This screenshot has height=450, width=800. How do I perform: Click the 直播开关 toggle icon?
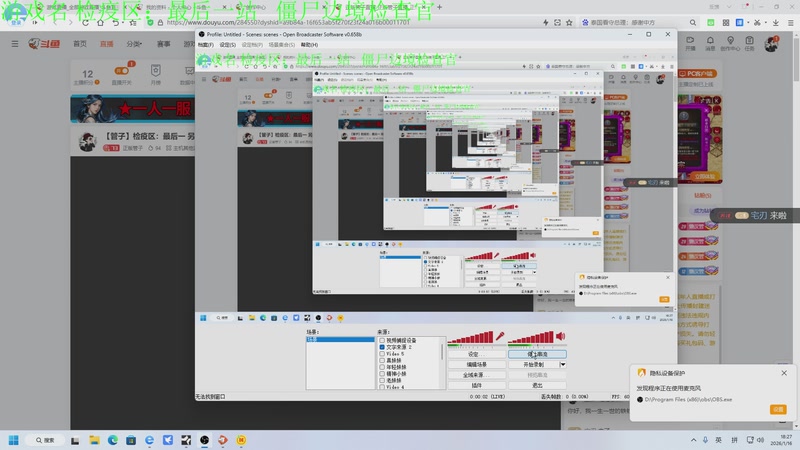[x=121, y=71]
